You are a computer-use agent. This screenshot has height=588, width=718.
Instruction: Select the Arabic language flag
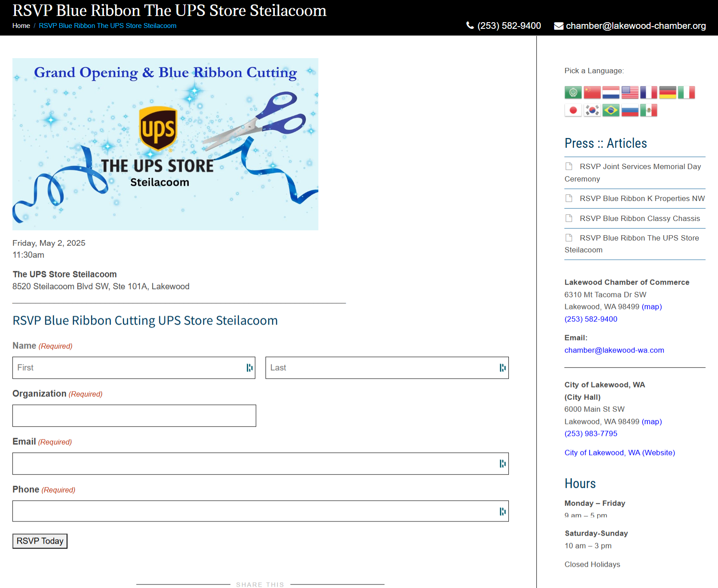tap(573, 92)
